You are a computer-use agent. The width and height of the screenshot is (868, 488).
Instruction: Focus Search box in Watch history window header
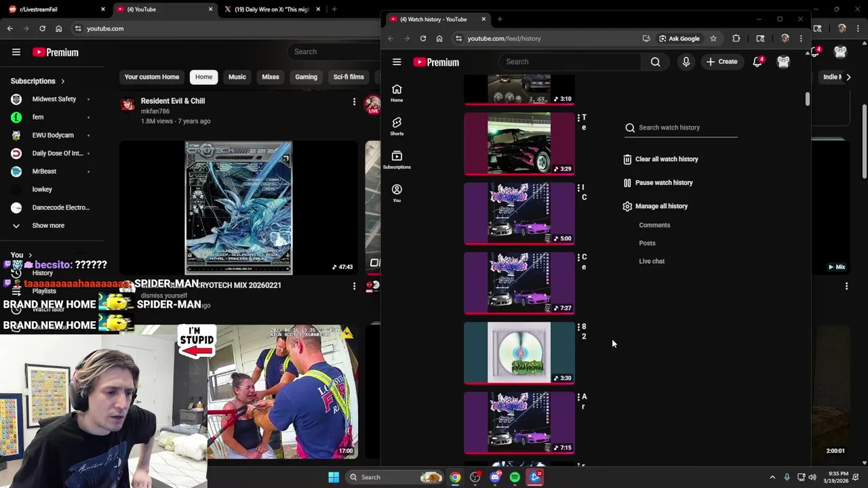(x=570, y=62)
